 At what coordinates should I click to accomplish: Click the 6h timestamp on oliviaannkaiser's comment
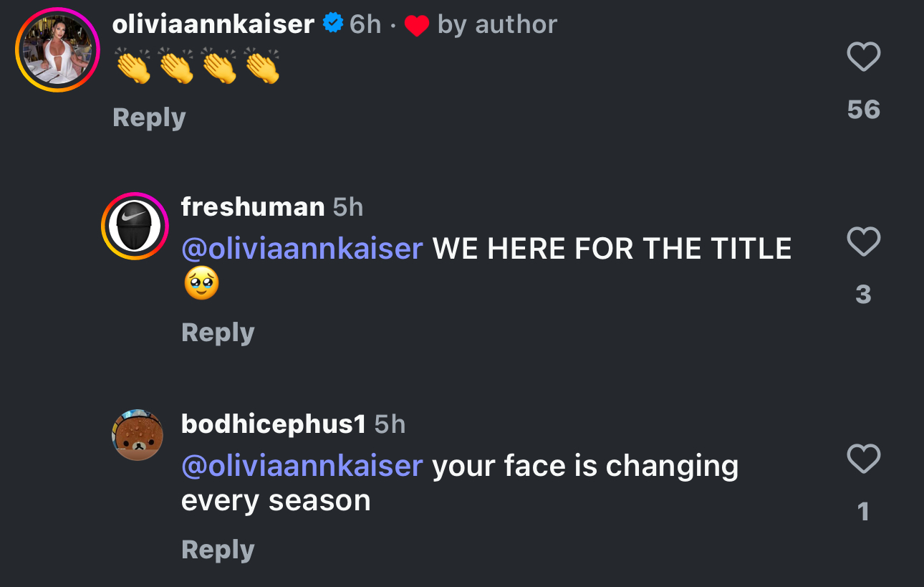pyautogui.click(x=365, y=24)
